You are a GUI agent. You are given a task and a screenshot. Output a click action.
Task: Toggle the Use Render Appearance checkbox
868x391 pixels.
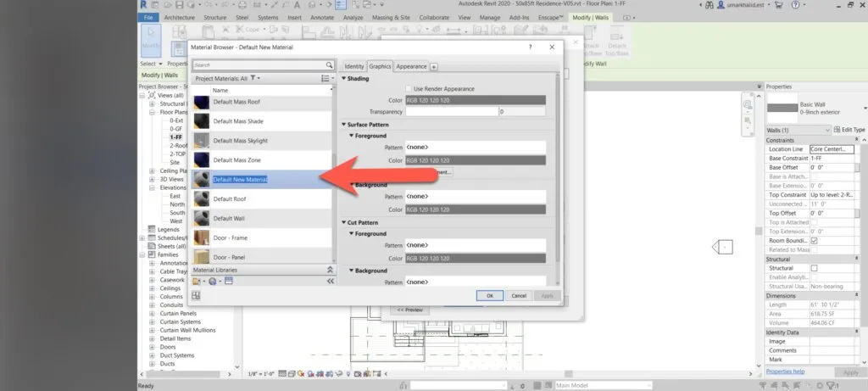[x=409, y=88]
